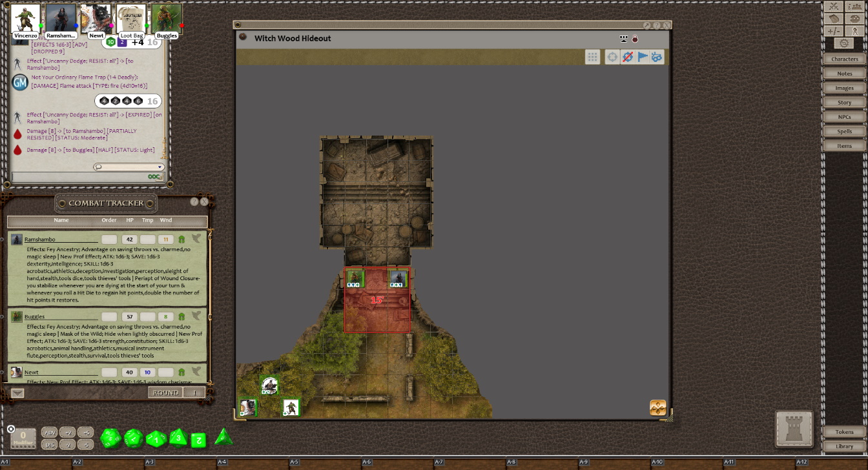Toggle Newt effects section bird icon
868x470 pixels.
pyautogui.click(x=196, y=371)
